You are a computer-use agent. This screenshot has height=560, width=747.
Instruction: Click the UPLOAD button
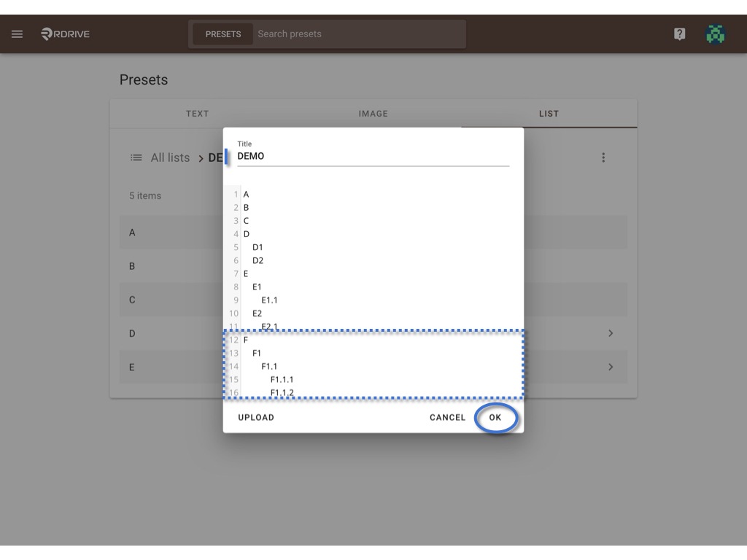256,418
